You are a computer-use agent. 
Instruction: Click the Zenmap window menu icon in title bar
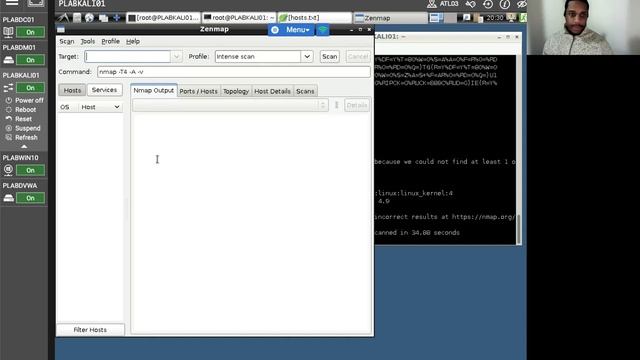pos(61,30)
